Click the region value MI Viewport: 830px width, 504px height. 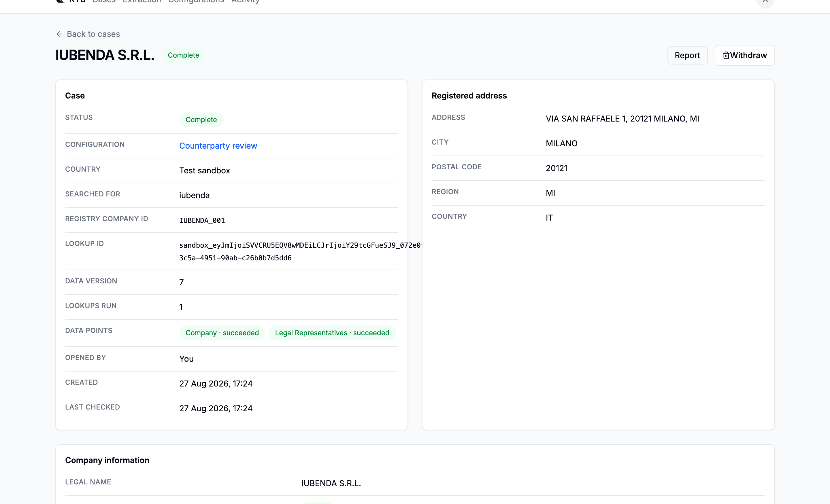[x=550, y=193]
